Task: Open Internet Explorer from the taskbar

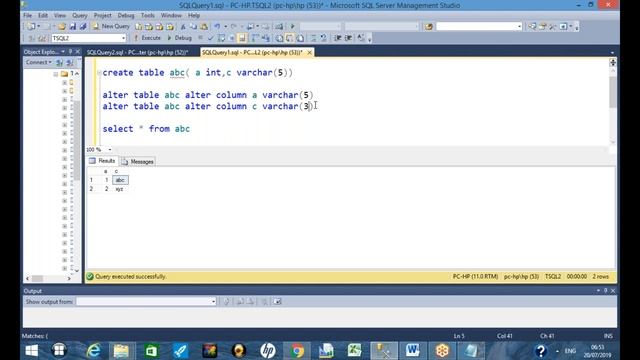Action: coord(93,351)
